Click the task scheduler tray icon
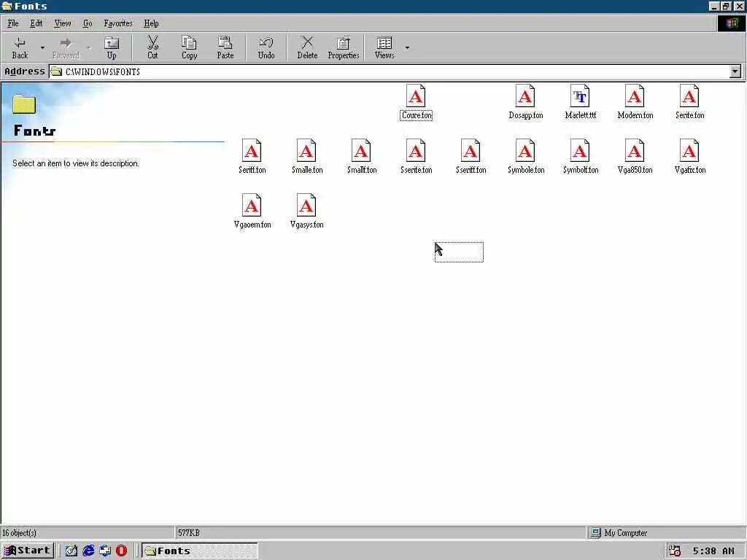Viewport: 747px width, 560px height. [x=675, y=551]
